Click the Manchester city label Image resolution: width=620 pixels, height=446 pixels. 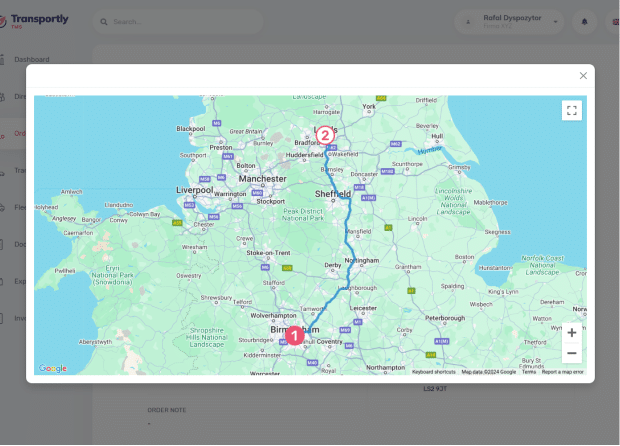pyautogui.click(x=263, y=179)
